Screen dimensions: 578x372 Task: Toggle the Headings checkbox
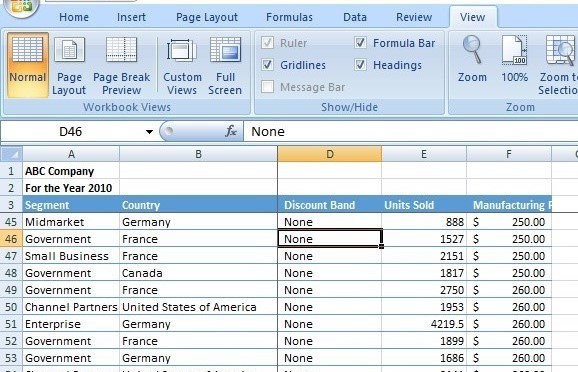(360, 65)
